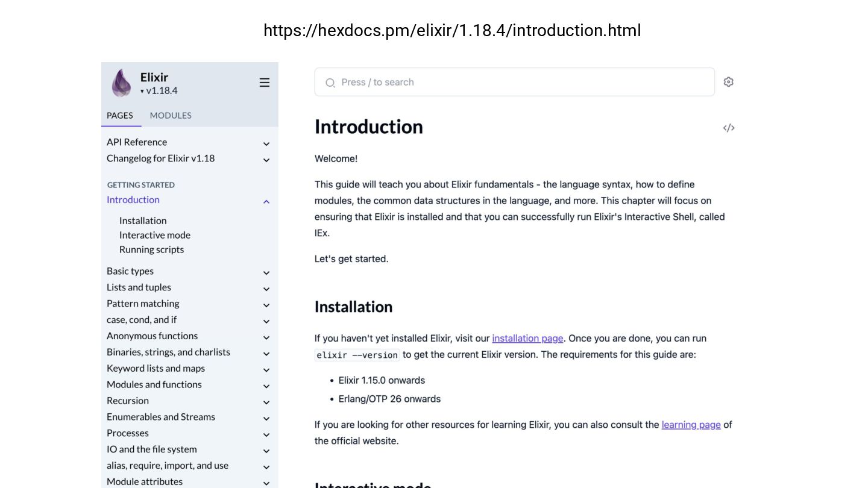Expand the Pattern matching chevron
The height and width of the screenshot is (488, 868).
(x=266, y=305)
